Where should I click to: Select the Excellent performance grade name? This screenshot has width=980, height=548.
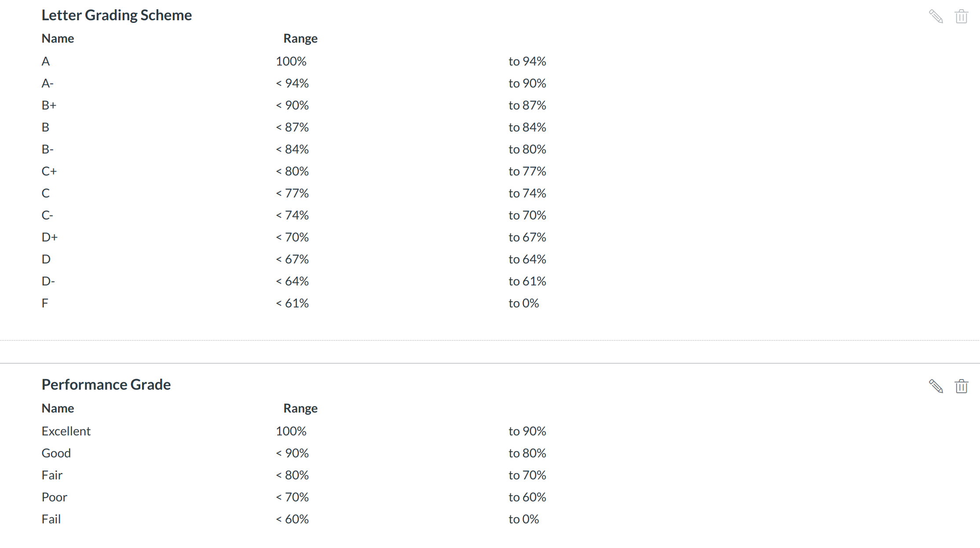pos(66,431)
